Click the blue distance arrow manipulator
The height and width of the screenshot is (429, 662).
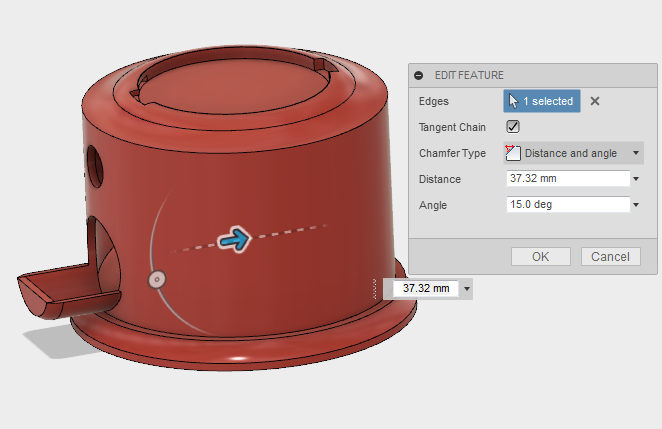235,239
